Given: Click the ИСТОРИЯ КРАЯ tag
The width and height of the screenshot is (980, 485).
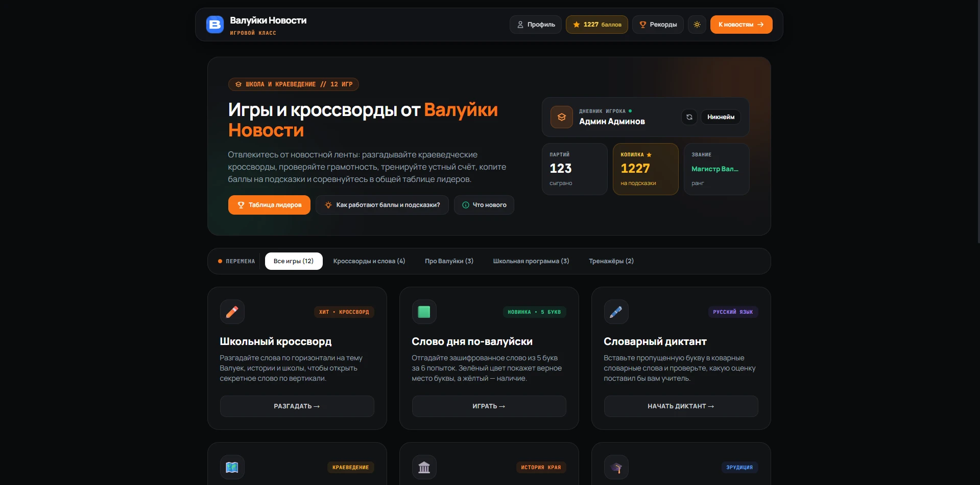Looking at the screenshot, I should [x=541, y=468].
